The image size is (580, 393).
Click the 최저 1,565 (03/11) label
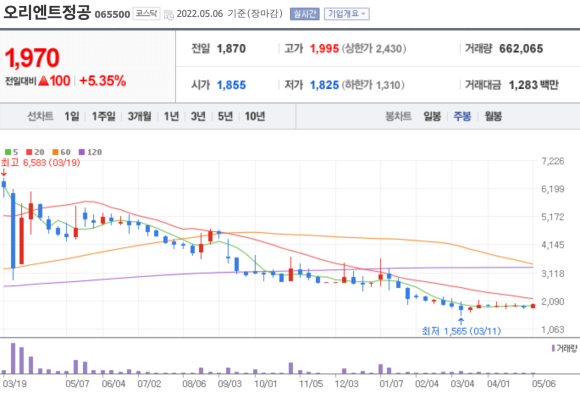[x=461, y=331]
